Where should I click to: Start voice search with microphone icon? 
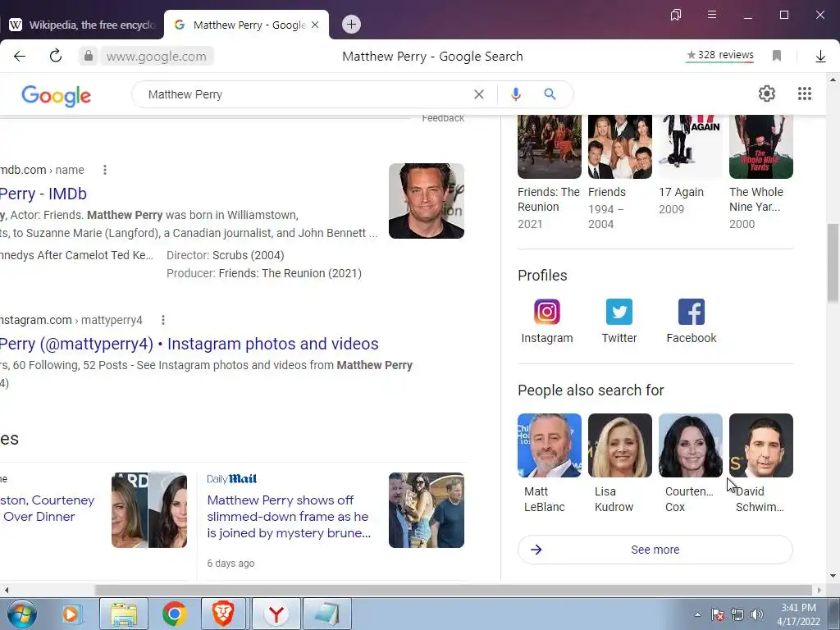pos(515,94)
